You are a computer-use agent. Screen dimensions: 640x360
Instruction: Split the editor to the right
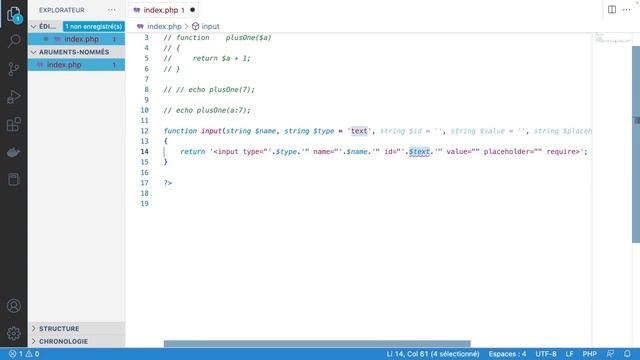(x=612, y=9)
